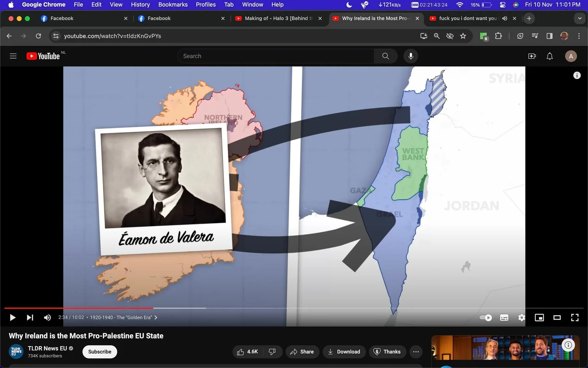Expand the chapter 'The Golden Era' chevron
The image size is (588, 368).
point(156,317)
